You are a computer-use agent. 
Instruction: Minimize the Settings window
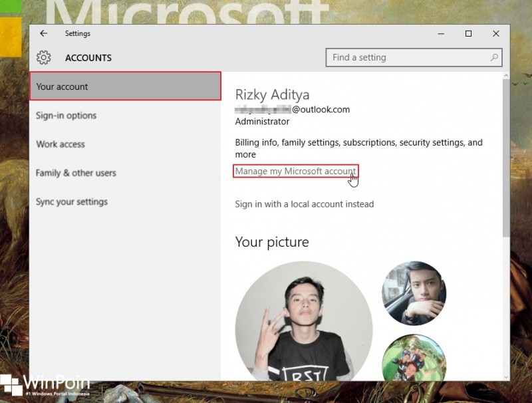pos(441,33)
